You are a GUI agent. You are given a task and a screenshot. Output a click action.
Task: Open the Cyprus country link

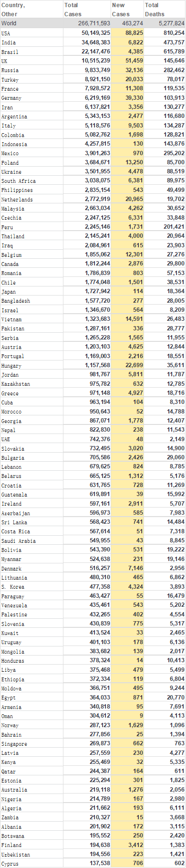coord(10,864)
